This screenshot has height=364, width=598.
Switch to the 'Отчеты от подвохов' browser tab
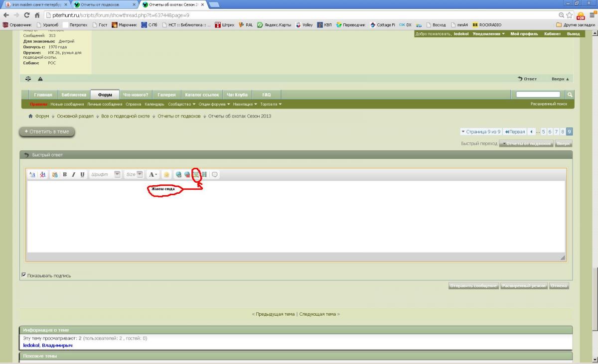pos(105,4)
